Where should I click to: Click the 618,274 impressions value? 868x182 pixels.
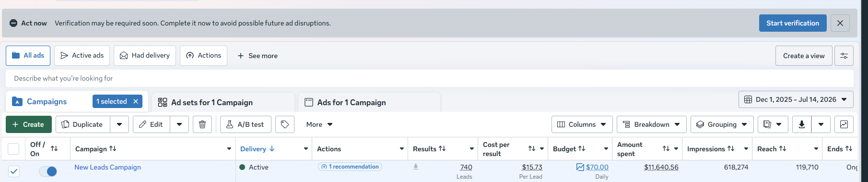(736, 167)
